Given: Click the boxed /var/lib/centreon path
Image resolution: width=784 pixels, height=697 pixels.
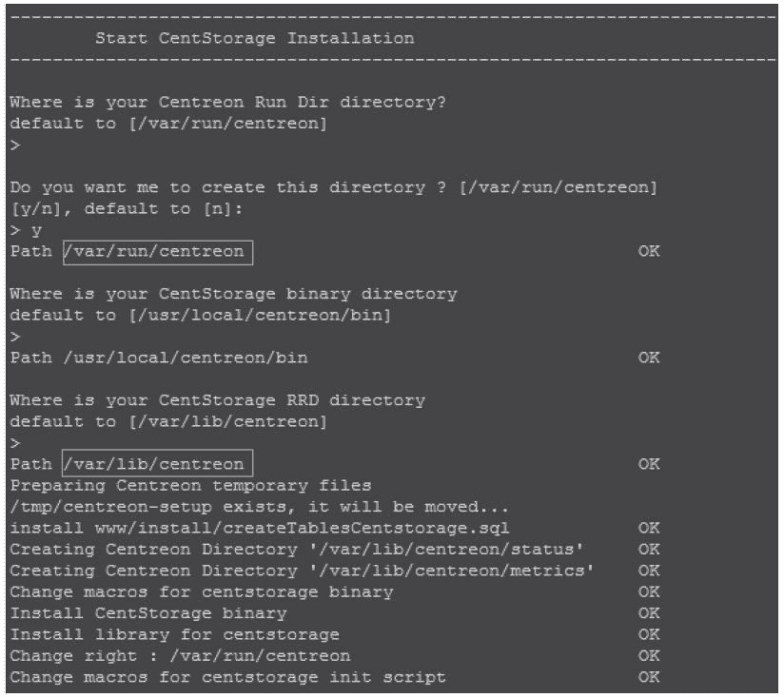Looking at the screenshot, I should pos(158,464).
